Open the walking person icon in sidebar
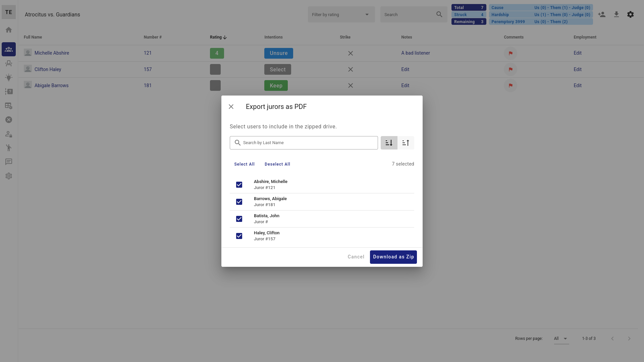This screenshot has width=644, height=362. [9, 148]
